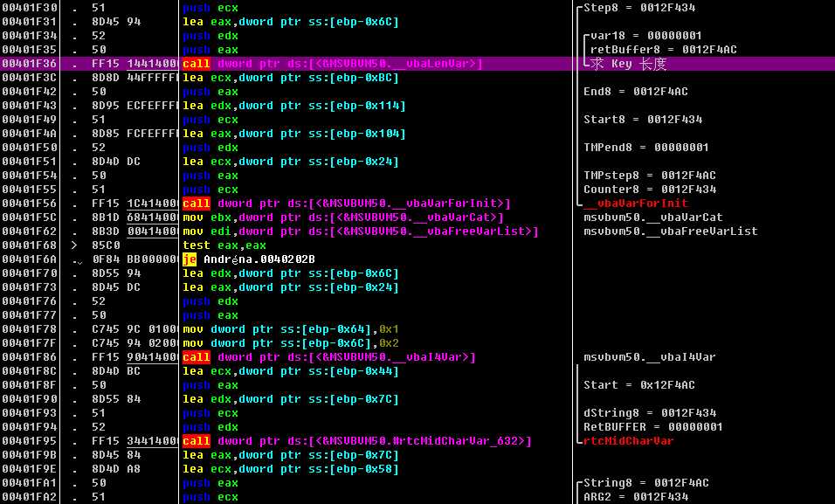The height and width of the screenshot is (504, 835).
Task: Click the 'Start = 0x12F4AC' comment
Action: [639, 385]
